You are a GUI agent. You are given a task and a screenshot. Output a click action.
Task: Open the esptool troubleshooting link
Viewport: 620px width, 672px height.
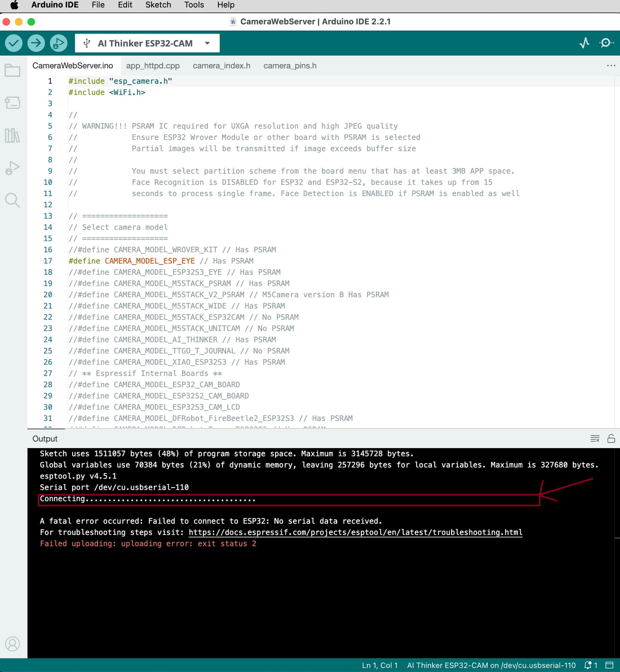click(x=355, y=532)
